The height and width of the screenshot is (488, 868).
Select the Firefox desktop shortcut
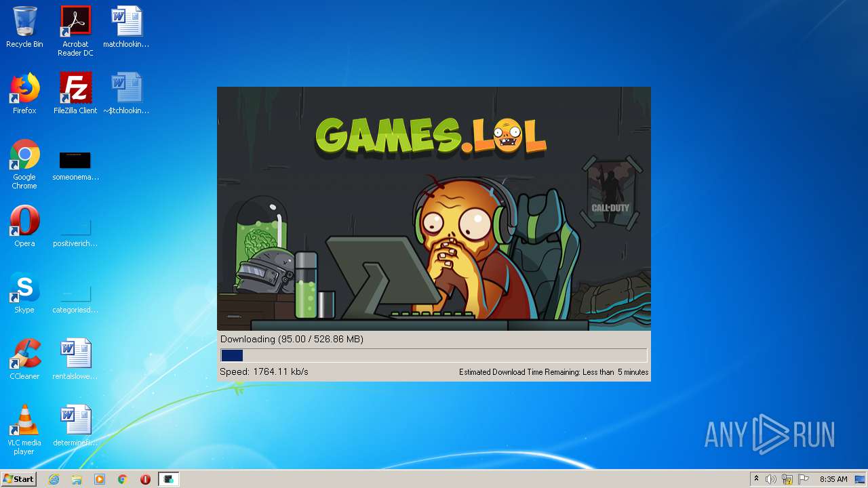24,94
